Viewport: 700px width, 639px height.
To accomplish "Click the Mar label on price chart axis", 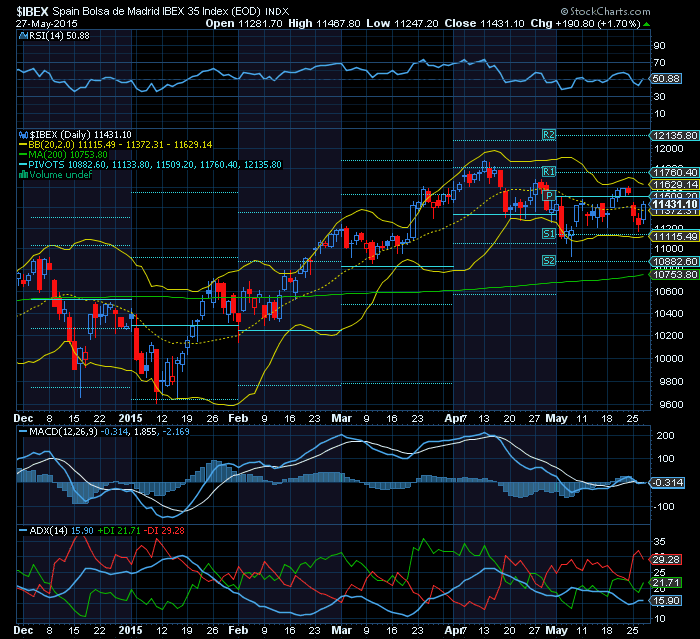I will [342, 418].
